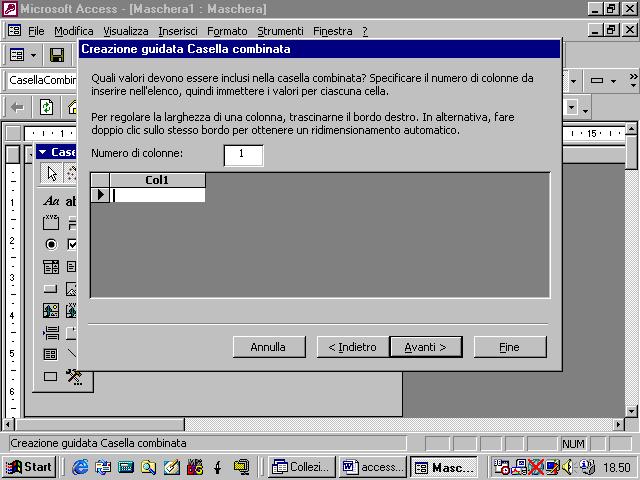Screen dimensions: 640x480
Task: Open the border style dropdown at top right
Action: point(613,81)
